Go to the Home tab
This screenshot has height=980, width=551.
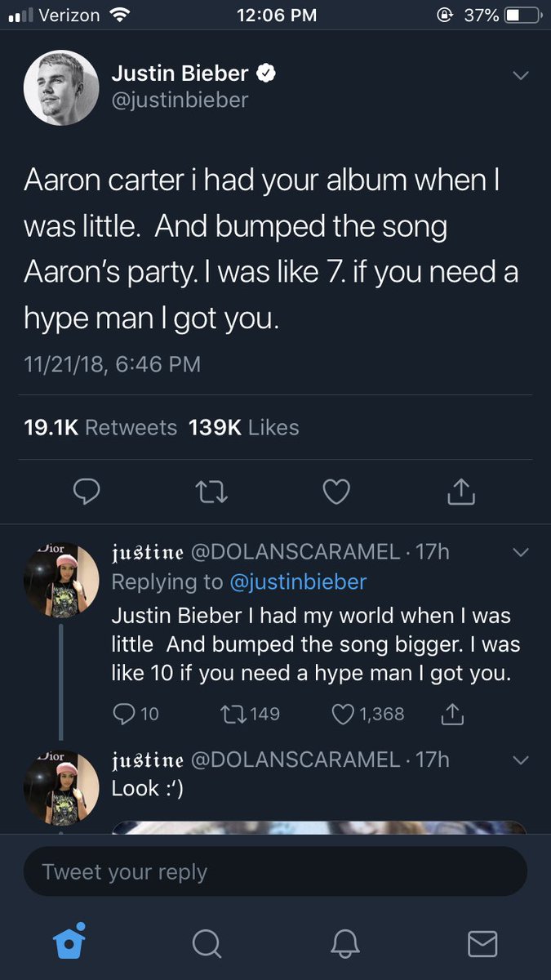pyautogui.click(x=69, y=943)
